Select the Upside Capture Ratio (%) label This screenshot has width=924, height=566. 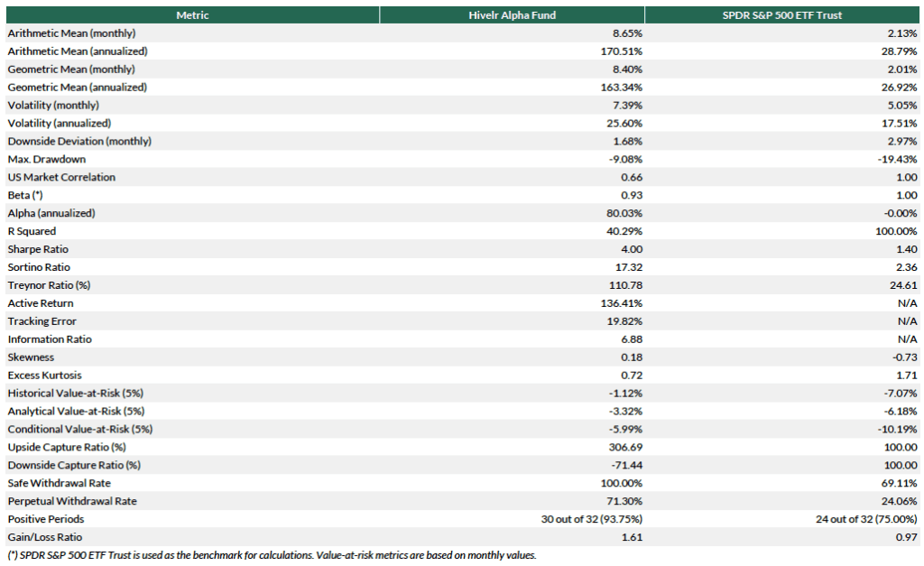pos(67,447)
